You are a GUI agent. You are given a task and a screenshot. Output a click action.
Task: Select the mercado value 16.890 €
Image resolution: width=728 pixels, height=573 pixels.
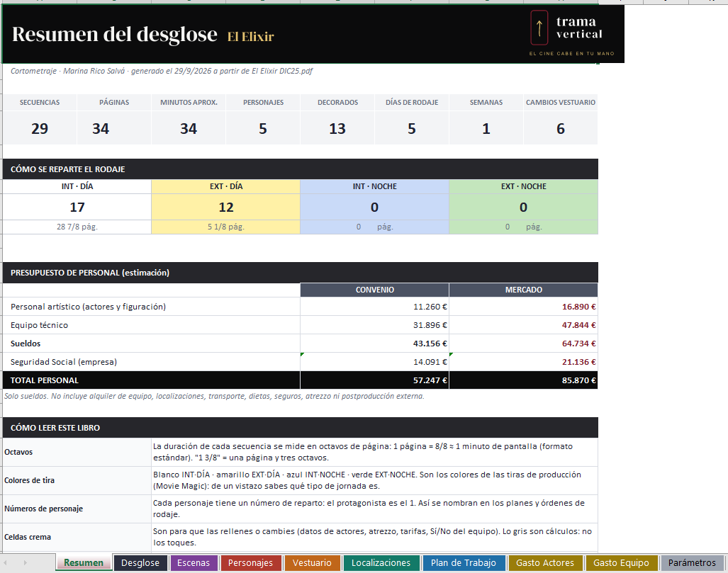coord(523,307)
